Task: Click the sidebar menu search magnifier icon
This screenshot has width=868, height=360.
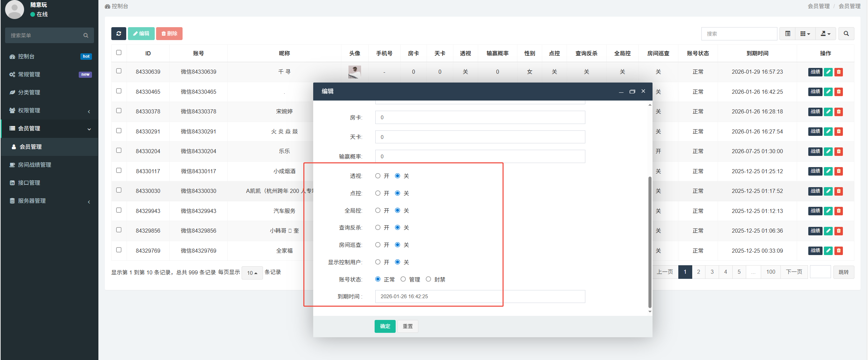Action: tap(86, 35)
